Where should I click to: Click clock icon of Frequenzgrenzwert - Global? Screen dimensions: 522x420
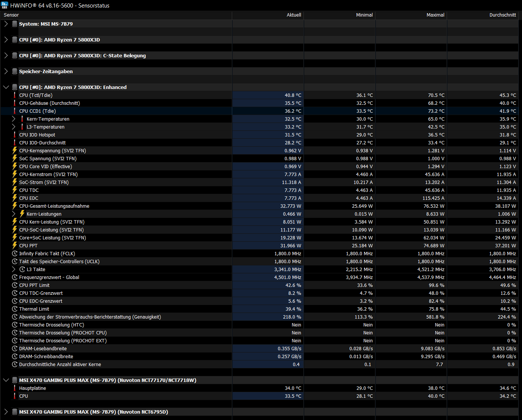[x=15, y=277]
